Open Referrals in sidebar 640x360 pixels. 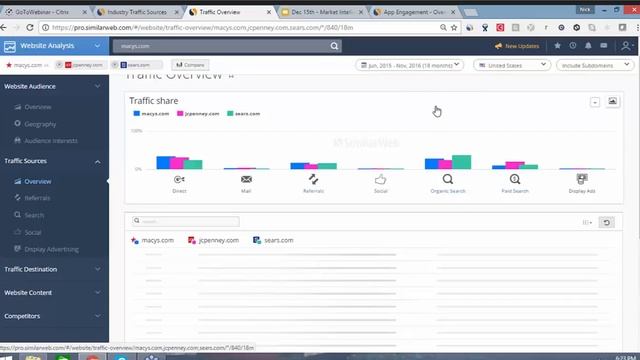pos(37,198)
